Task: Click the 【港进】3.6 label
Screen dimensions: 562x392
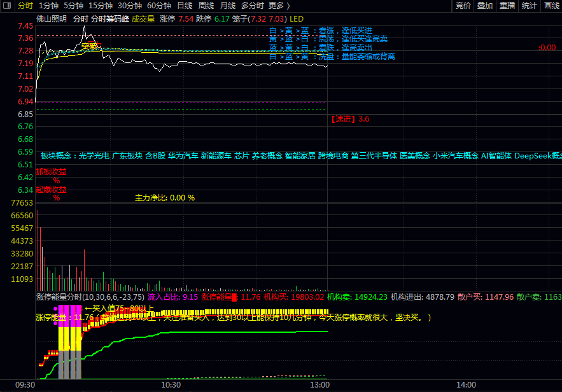Action: [x=349, y=119]
